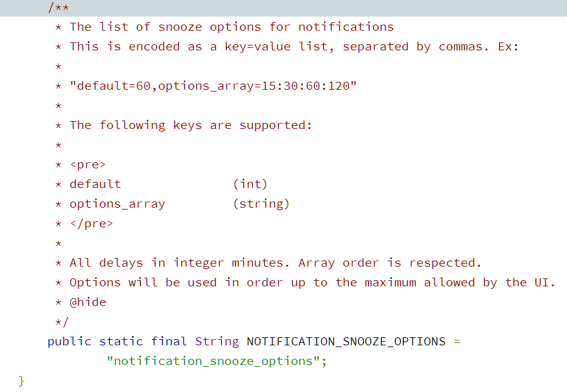Click the (int) type annotation

click(x=250, y=184)
